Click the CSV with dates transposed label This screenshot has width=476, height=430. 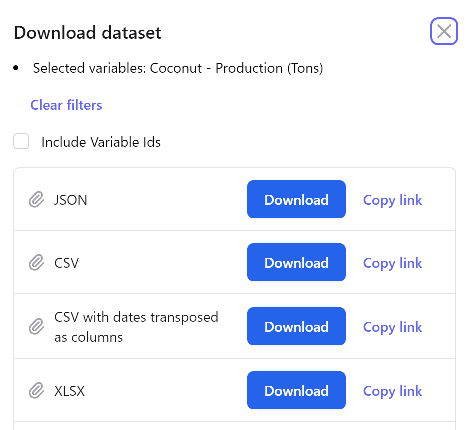136,327
